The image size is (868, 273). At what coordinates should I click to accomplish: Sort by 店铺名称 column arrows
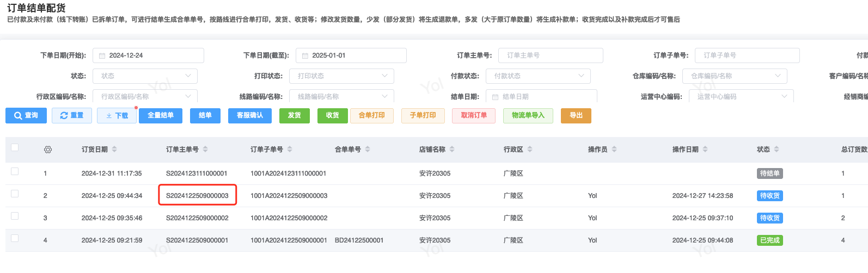coord(452,150)
